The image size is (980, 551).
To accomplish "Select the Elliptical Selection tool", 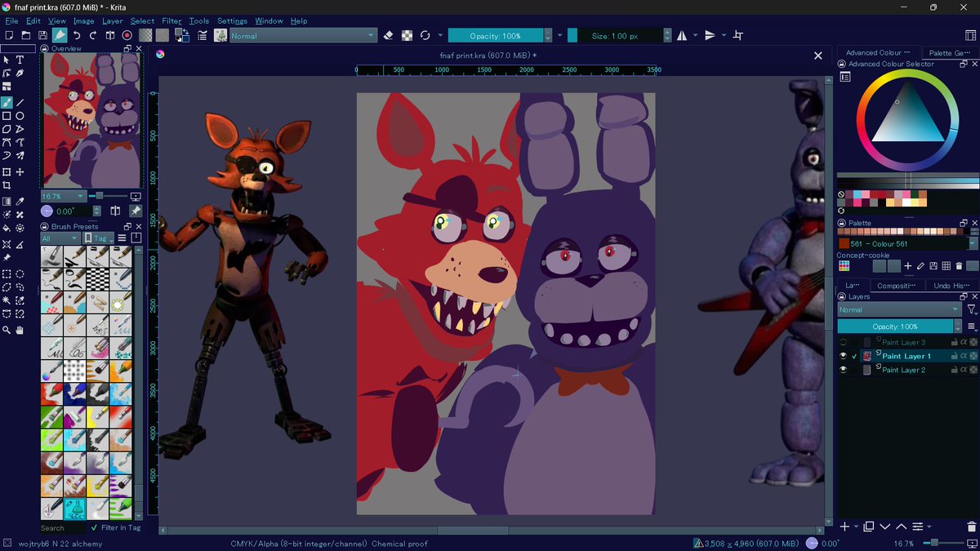I will click(x=20, y=274).
